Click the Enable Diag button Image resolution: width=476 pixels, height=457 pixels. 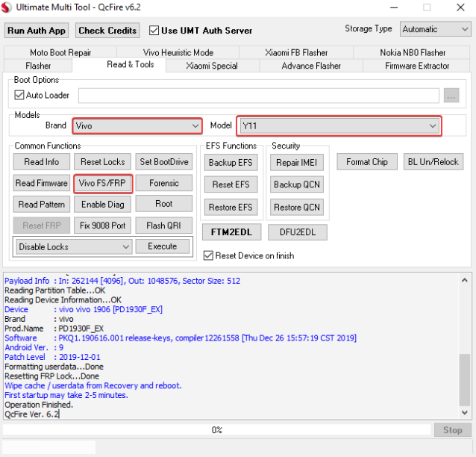[x=103, y=204]
